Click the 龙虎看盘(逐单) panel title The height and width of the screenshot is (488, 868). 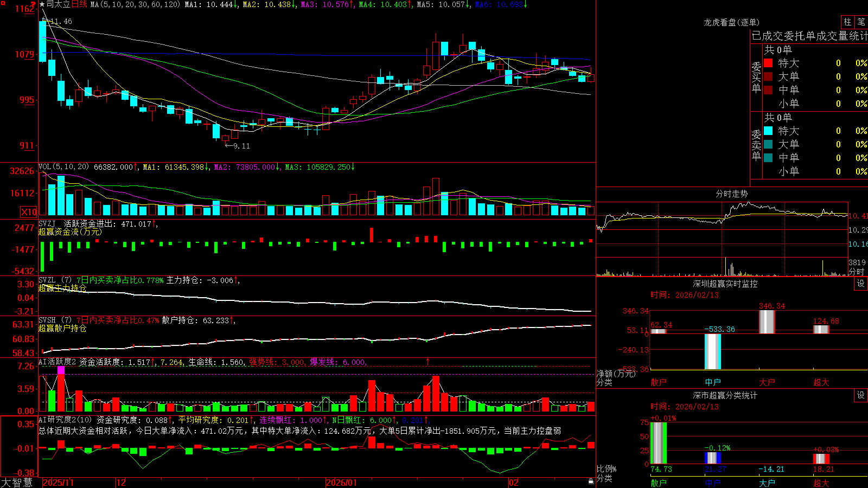(731, 22)
